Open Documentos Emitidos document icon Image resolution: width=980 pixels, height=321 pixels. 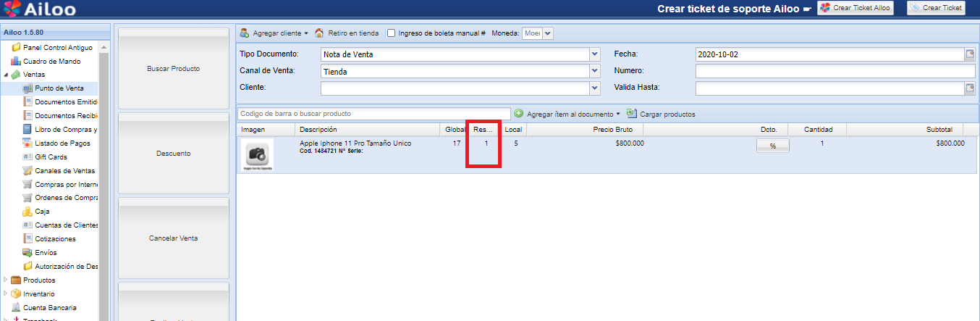pos(28,101)
